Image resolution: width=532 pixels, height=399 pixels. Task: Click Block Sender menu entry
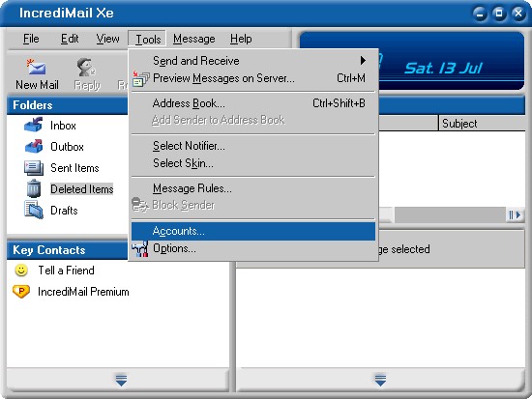[x=253, y=205]
